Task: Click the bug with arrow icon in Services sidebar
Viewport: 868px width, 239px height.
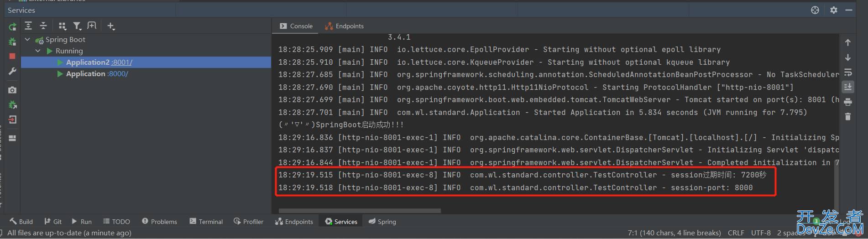Action: click(12, 105)
